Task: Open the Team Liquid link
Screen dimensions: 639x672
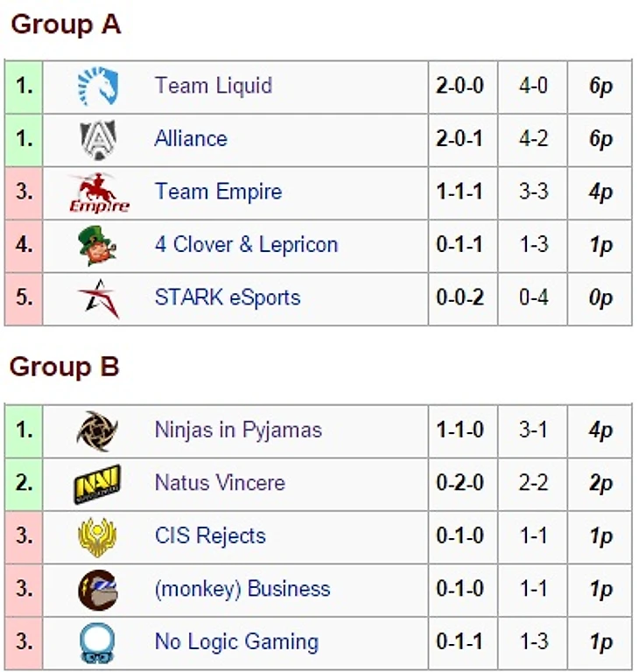Action: [213, 86]
